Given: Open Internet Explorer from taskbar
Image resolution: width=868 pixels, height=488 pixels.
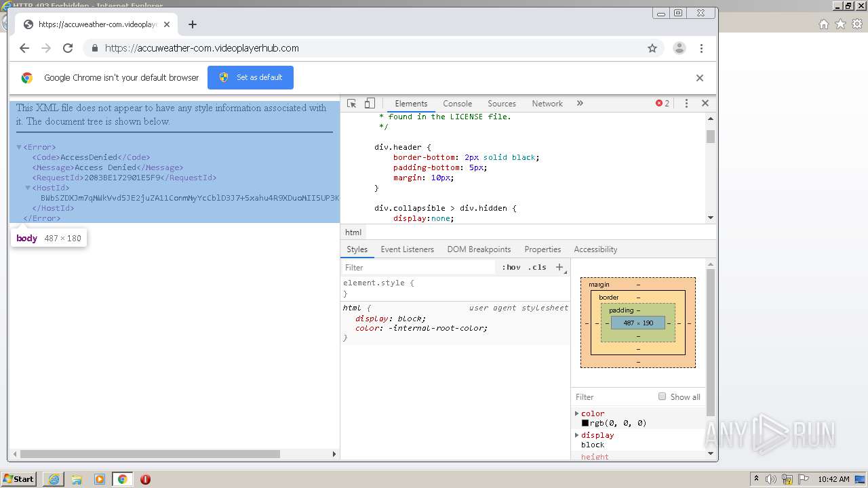Looking at the screenshot, I should tap(54, 479).
